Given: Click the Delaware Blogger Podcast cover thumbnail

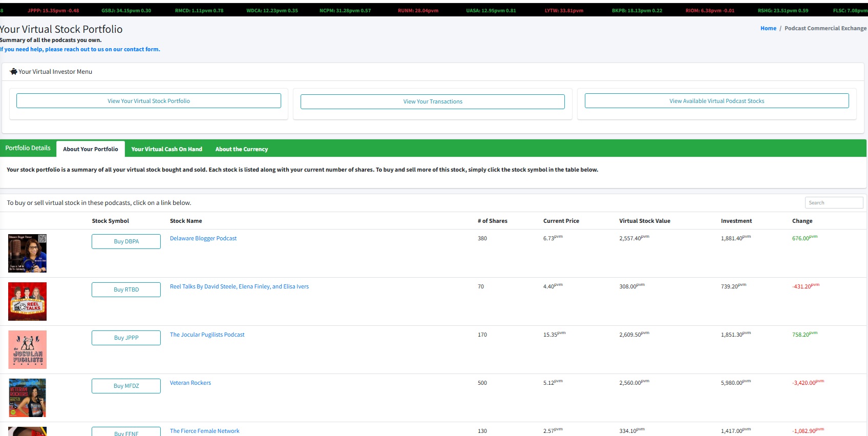Looking at the screenshot, I should coord(27,253).
